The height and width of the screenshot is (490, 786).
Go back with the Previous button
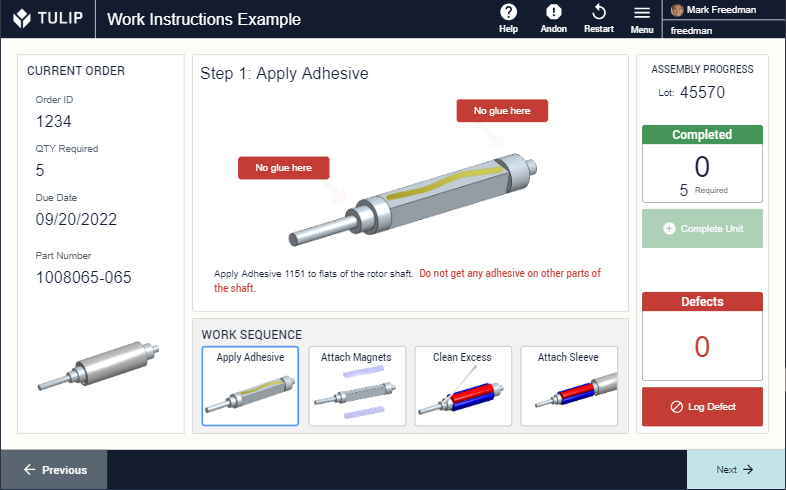[54, 469]
